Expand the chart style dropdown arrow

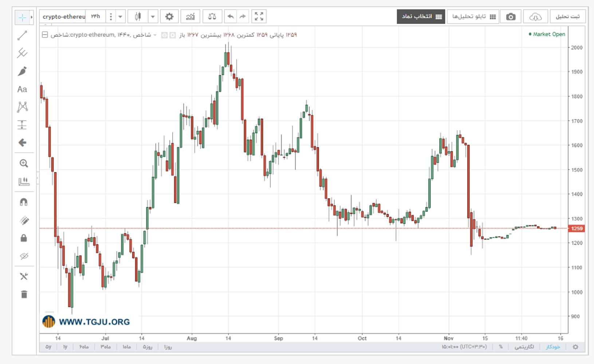153,16
